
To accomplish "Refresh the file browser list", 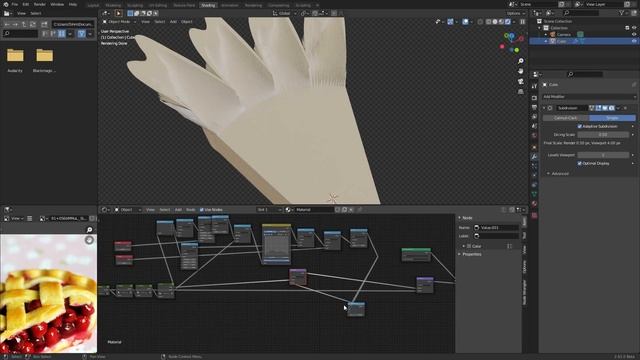I will [33, 24].
